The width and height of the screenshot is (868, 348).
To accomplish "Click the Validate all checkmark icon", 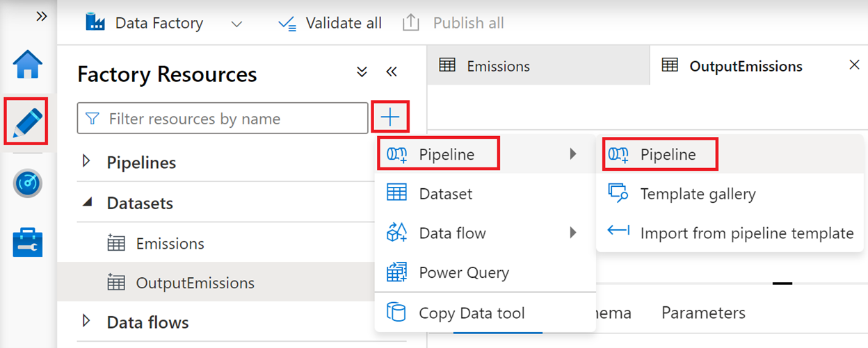I will pos(287,23).
